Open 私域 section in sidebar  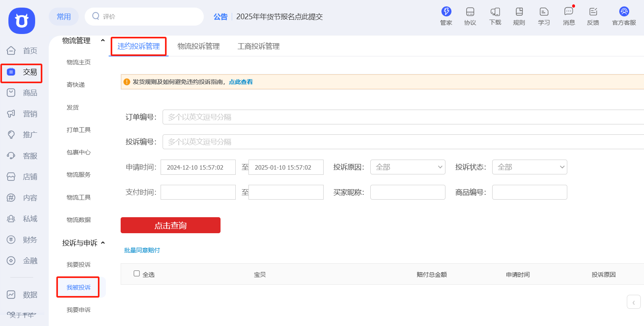point(22,219)
